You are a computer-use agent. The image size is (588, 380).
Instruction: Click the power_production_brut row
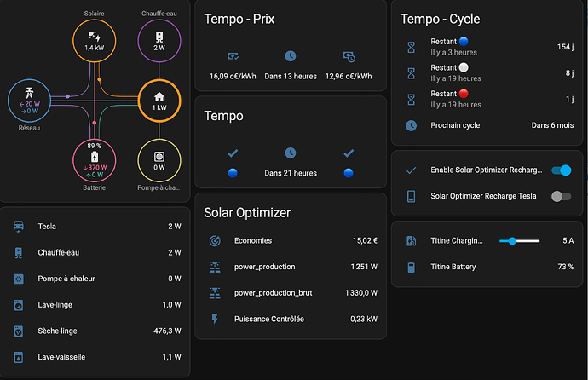click(x=290, y=293)
